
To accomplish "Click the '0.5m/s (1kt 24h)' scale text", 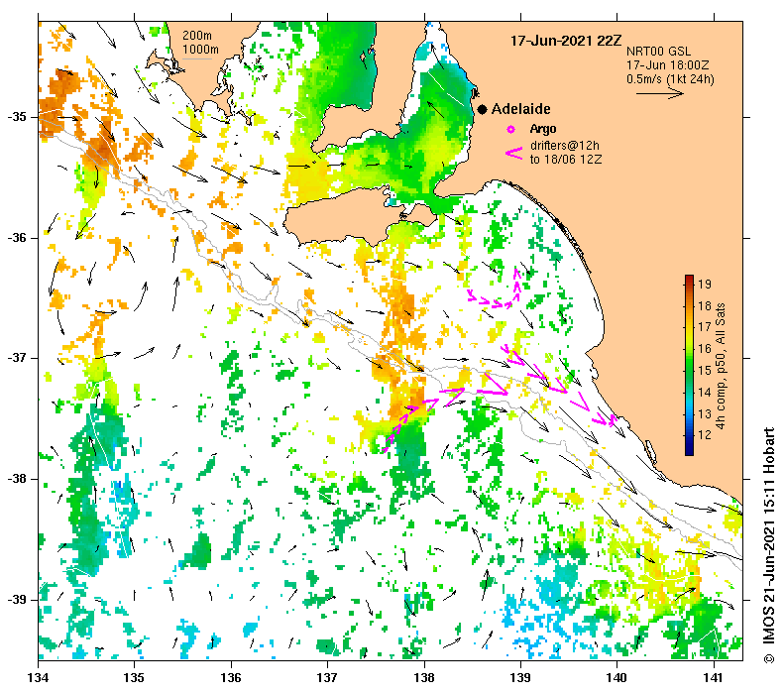I will click(670, 79).
